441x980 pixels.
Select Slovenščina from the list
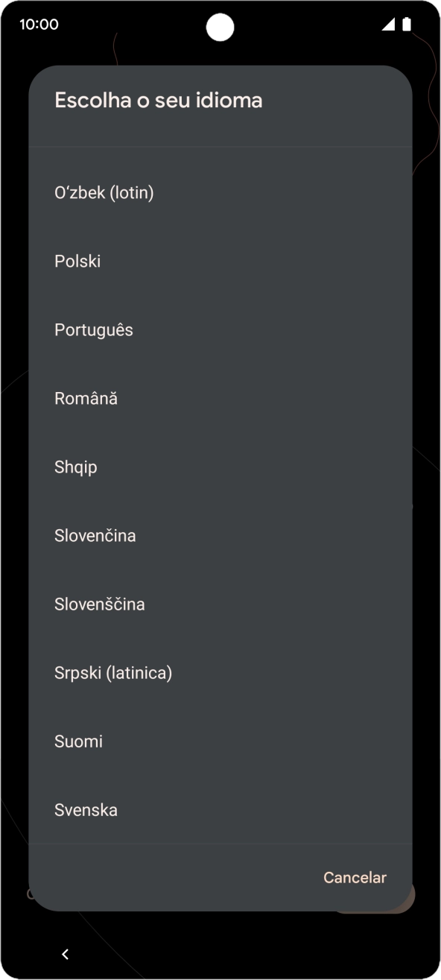tap(100, 604)
